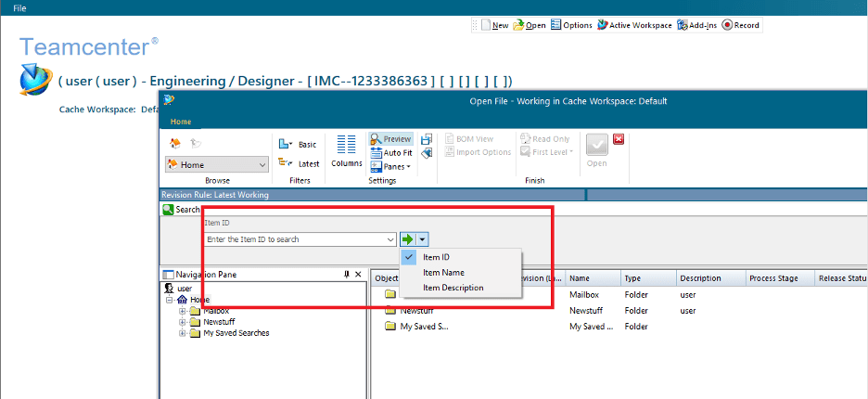Open the Home location dropdown in Browse
This screenshot has height=399, width=868.
(217, 164)
